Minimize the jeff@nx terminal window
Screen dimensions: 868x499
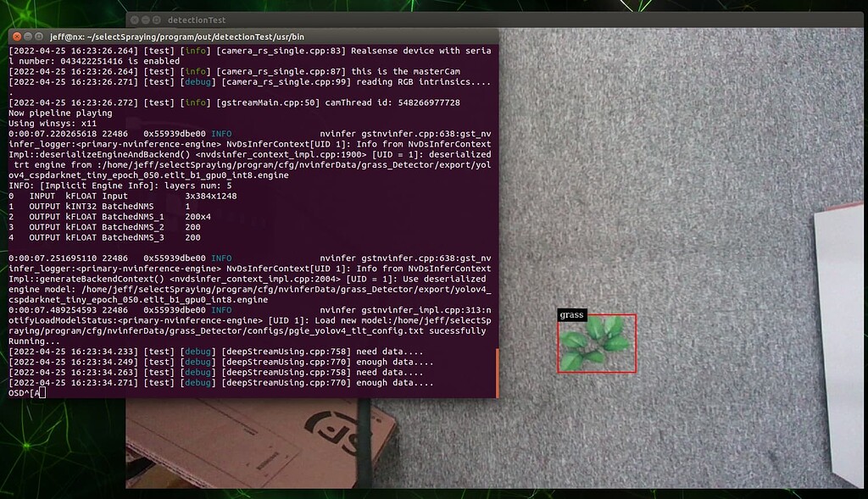(x=28, y=36)
